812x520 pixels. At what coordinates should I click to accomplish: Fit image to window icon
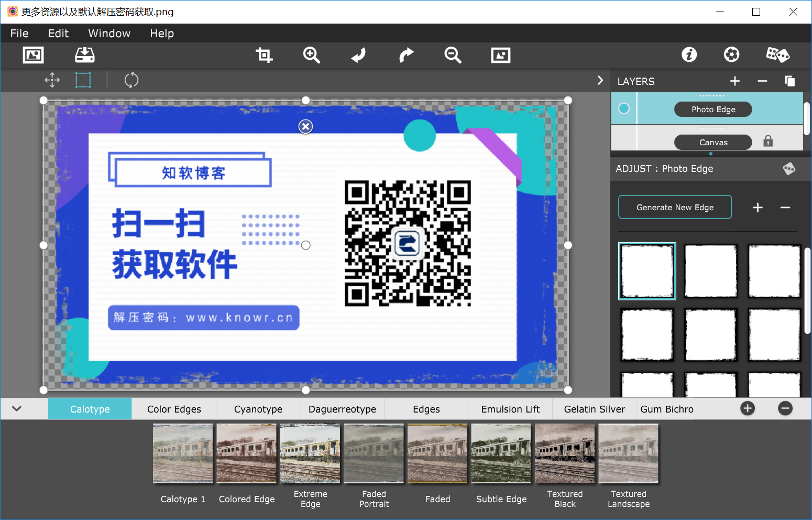(501, 55)
